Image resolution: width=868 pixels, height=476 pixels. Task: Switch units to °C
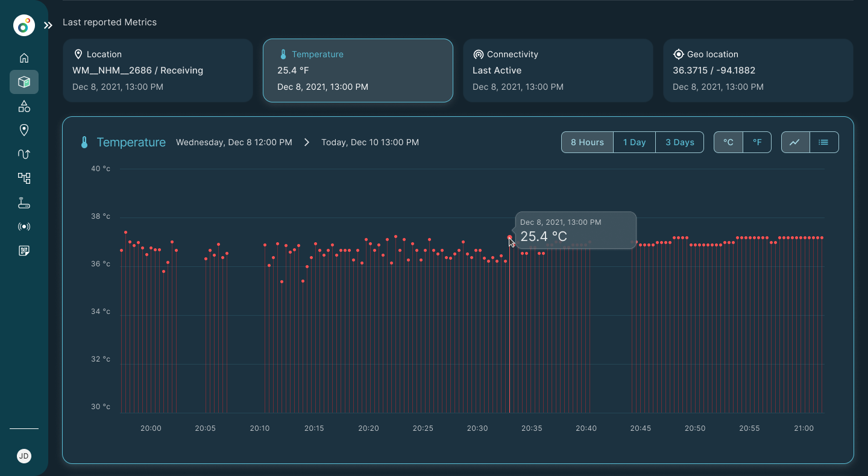pyautogui.click(x=728, y=142)
